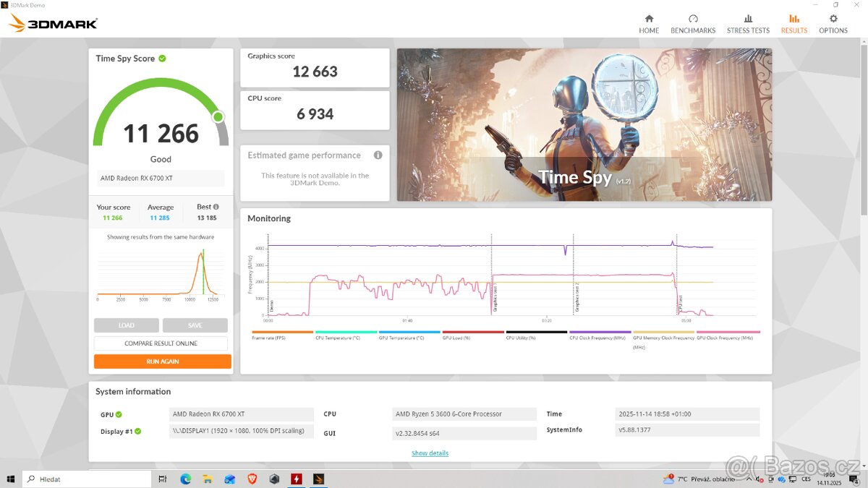Launch Brave browser from the taskbar

click(251, 479)
